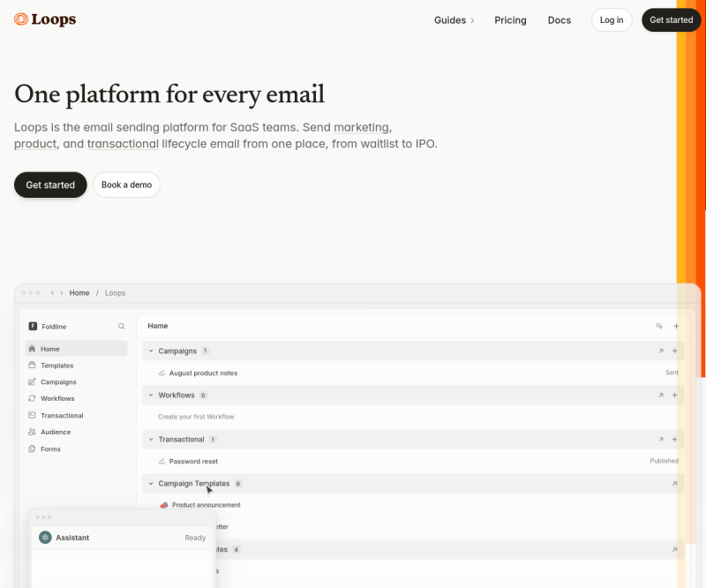Collapse the Campaign Templates section chevron
The height and width of the screenshot is (588, 706).
click(151, 484)
